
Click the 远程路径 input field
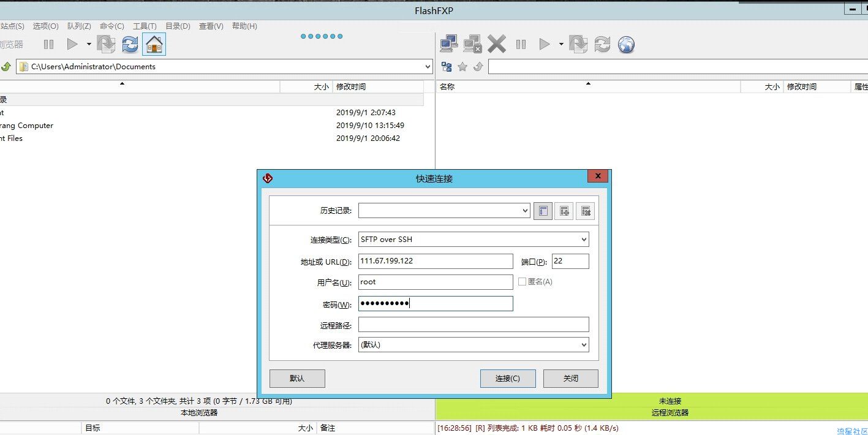coord(474,325)
